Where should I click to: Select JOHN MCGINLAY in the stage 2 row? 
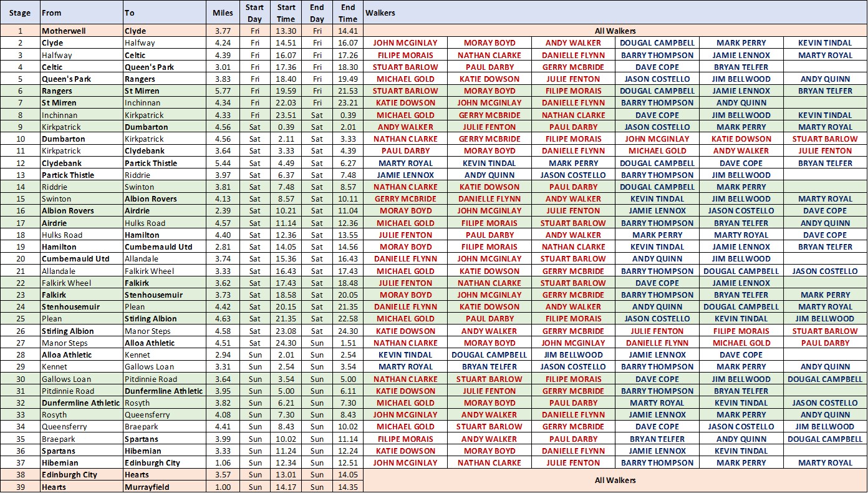[x=405, y=43]
